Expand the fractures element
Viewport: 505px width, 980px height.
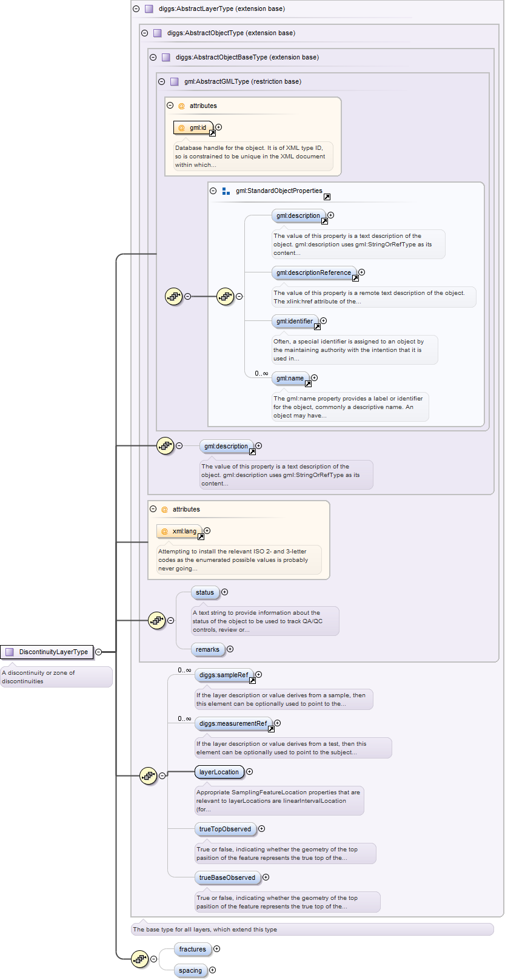pos(216,948)
